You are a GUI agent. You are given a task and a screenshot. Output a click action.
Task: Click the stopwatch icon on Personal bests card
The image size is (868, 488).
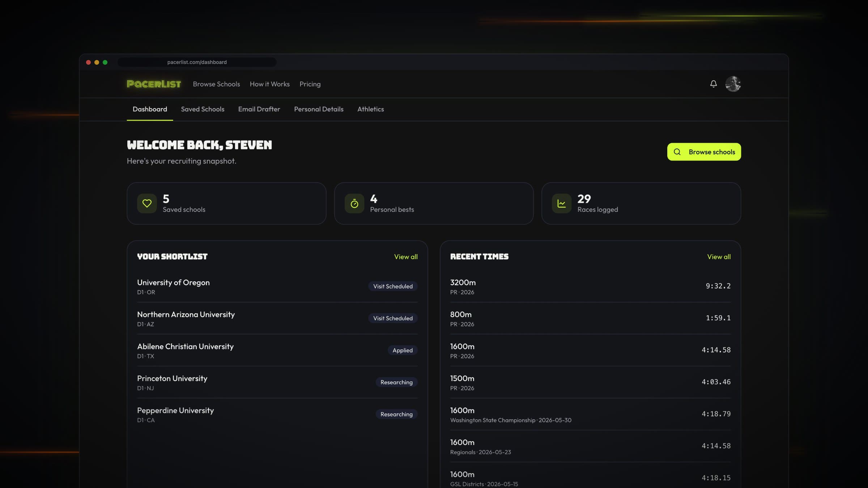(x=354, y=204)
